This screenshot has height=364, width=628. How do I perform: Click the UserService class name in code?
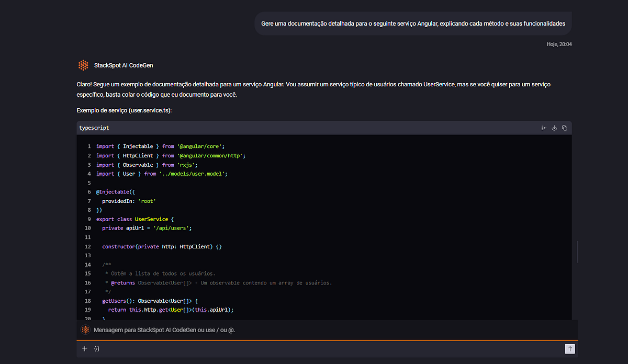coord(151,219)
